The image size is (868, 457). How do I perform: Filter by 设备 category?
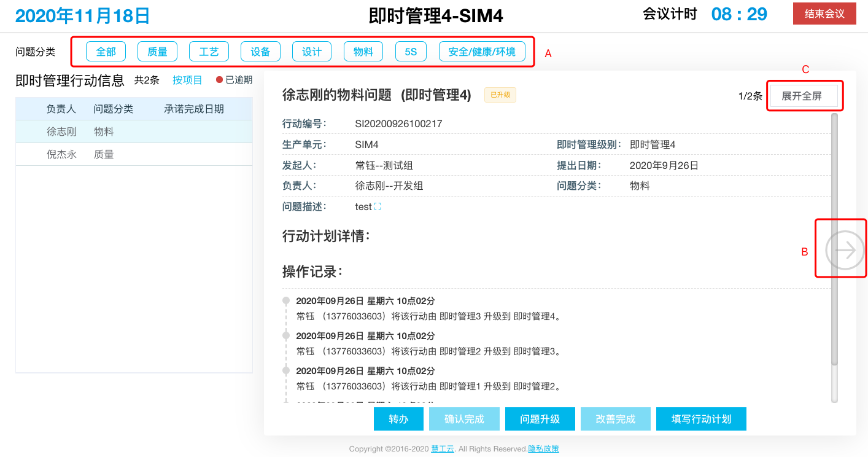260,52
